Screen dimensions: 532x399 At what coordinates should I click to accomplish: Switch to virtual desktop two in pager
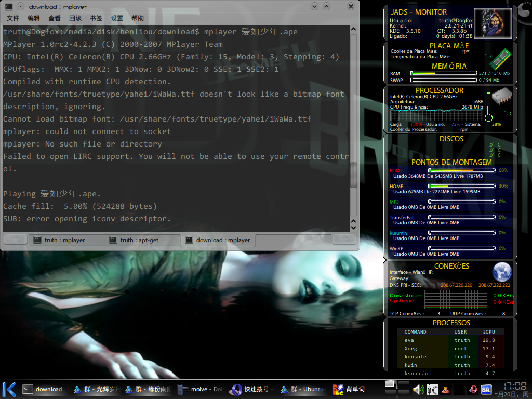(403, 385)
